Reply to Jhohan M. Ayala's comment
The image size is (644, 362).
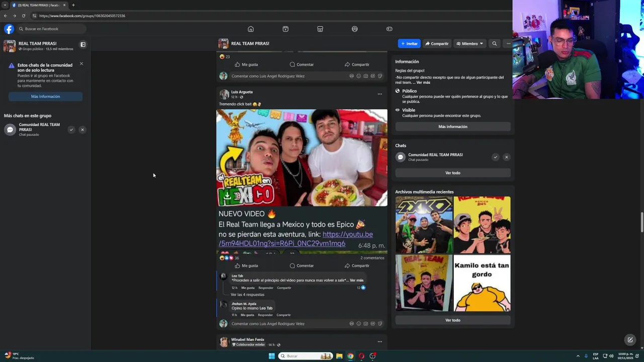(x=265, y=315)
